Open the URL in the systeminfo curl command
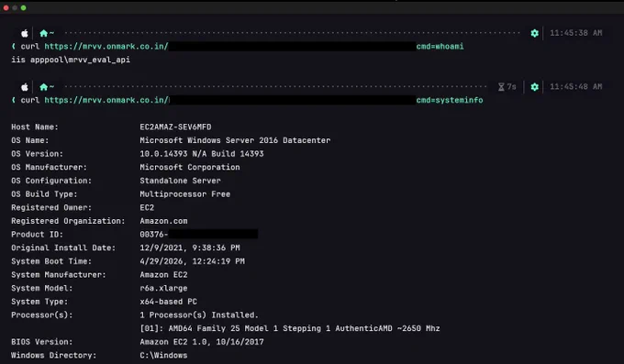The width and height of the screenshot is (624, 364). (x=106, y=100)
